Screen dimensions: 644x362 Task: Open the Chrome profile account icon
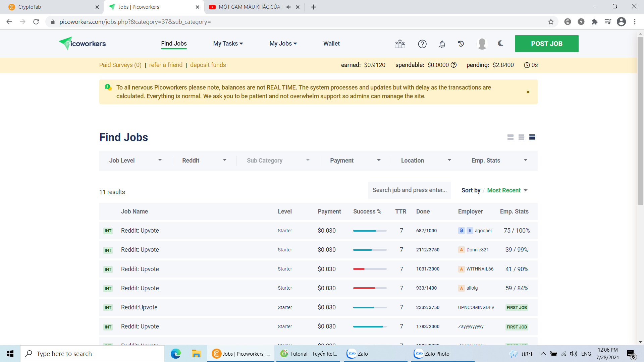click(x=621, y=22)
